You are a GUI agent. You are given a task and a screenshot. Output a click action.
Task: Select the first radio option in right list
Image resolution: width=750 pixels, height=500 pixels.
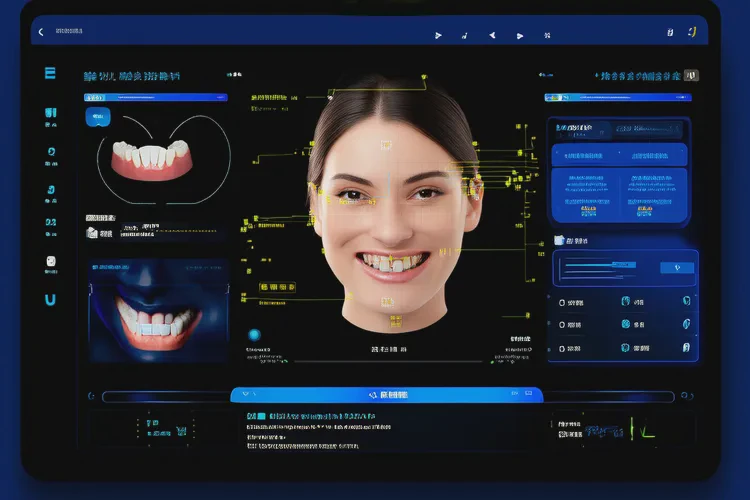coord(562,302)
